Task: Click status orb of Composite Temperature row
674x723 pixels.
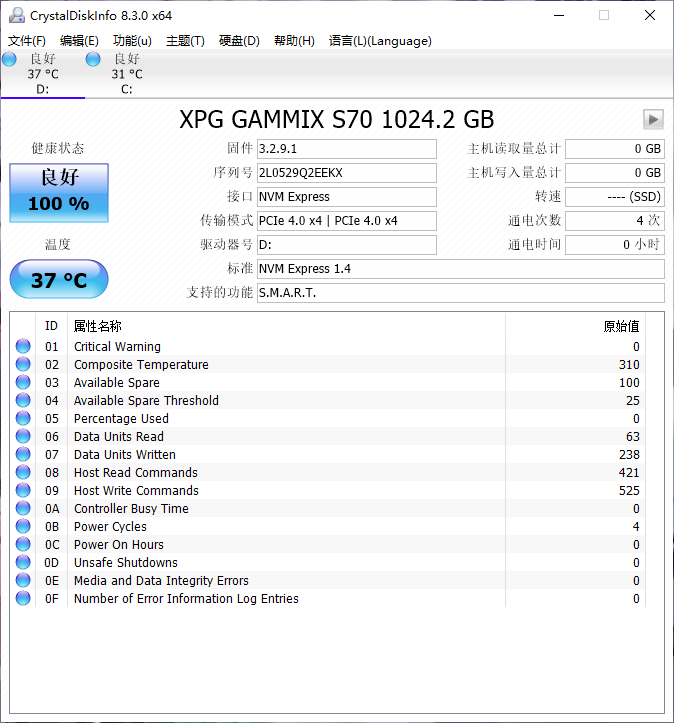Action: coord(23,364)
